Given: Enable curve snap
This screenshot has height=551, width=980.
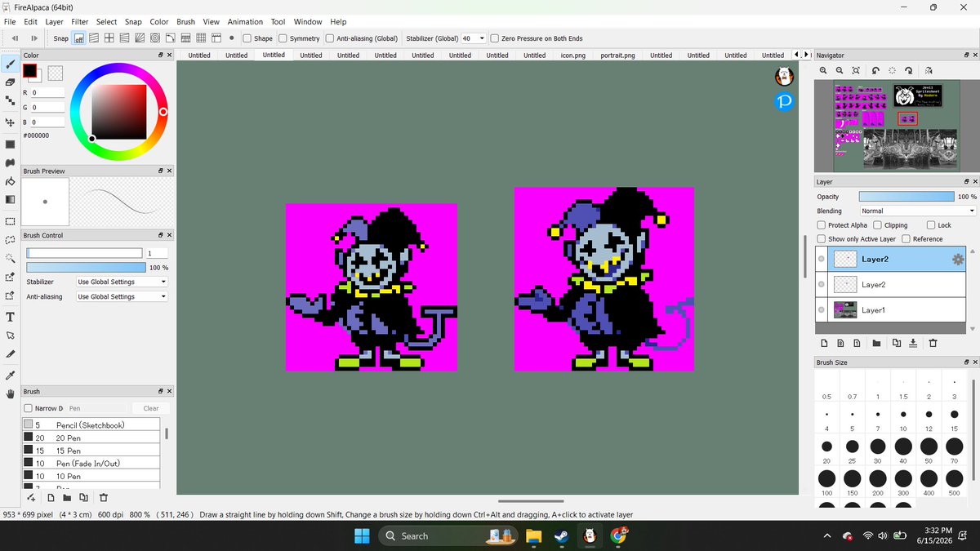Looking at the screenshot, I should coord(171,38).
